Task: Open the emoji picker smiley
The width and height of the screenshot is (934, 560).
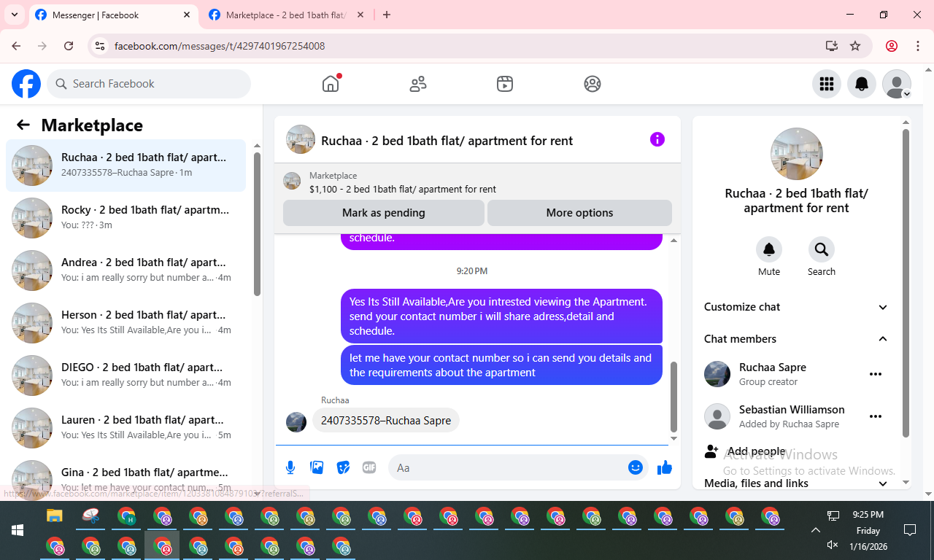Action: [x=636, y=467]
